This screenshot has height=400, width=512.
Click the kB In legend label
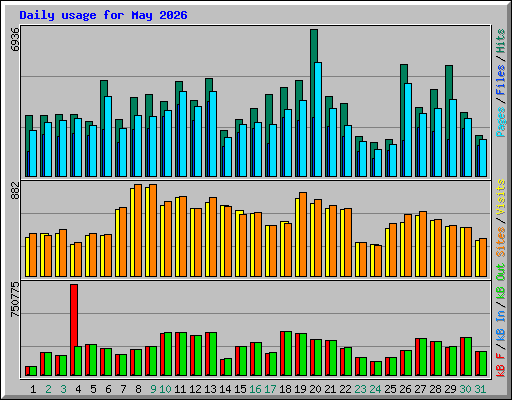coord(501,327)
